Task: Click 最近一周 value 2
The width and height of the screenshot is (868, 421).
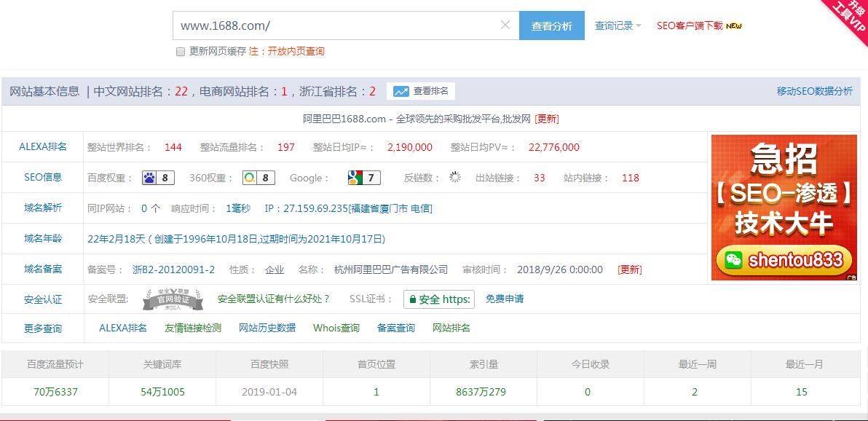Action: coord(695,392)
